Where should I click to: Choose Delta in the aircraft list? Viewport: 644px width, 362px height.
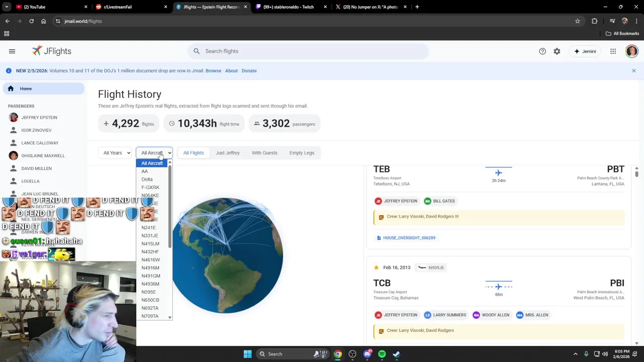[x=152, y=179]
